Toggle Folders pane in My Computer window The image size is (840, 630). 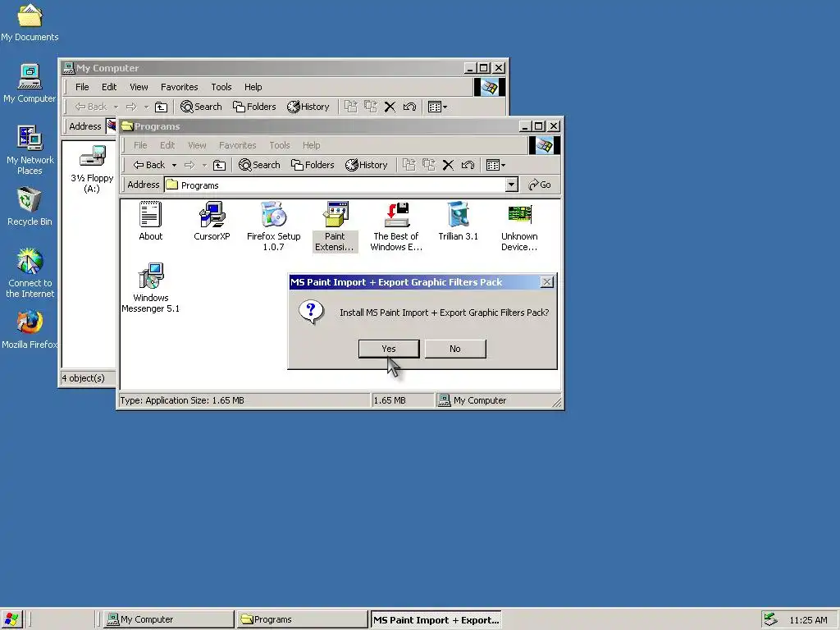254,107
